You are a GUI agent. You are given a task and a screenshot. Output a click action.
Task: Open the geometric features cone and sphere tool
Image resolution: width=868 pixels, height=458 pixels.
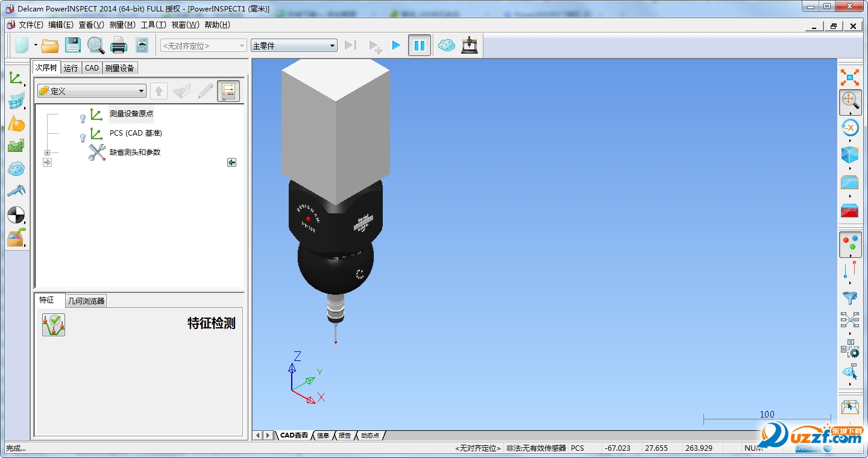coord(16,124)
